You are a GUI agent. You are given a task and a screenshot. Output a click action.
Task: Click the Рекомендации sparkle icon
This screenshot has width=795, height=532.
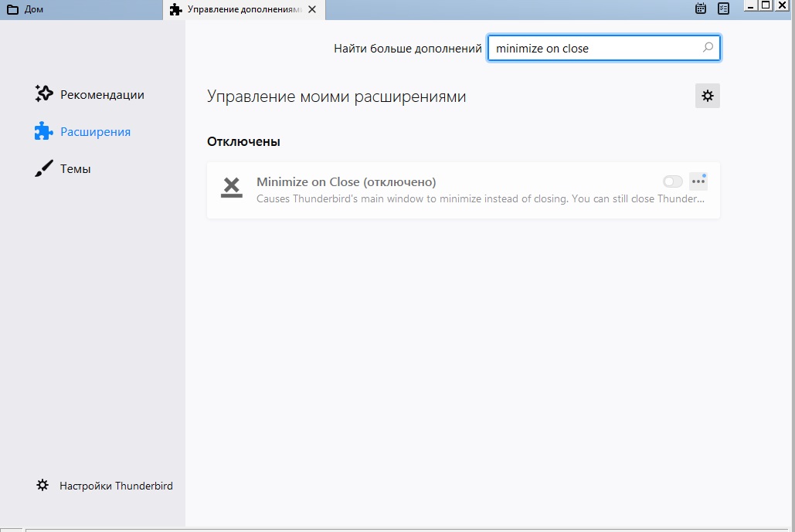pos(43,93)
